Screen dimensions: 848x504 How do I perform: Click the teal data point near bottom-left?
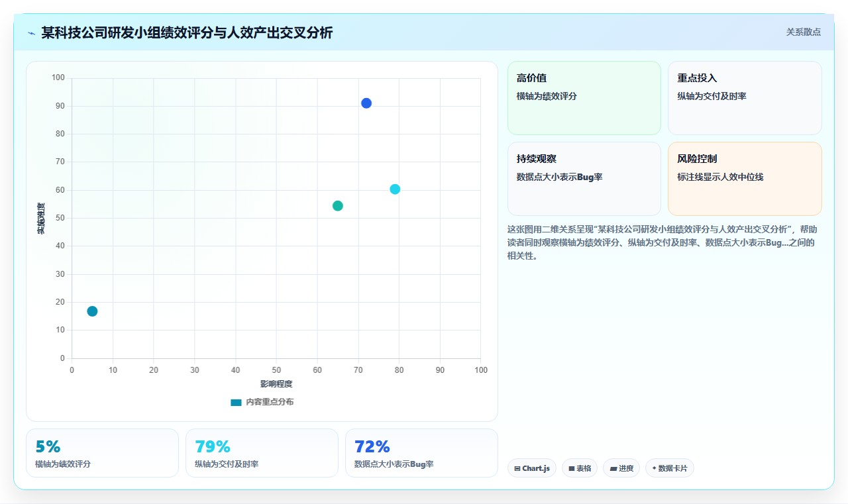coord(92,311)
